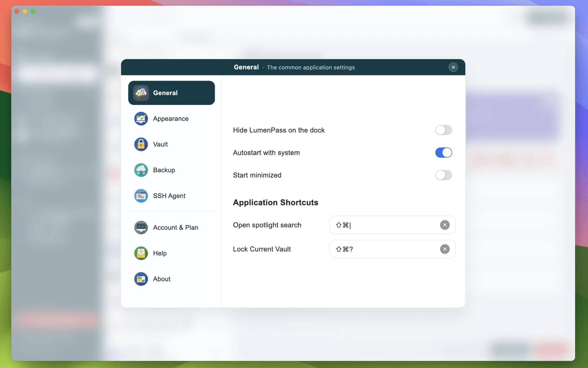Screen dimensions: 588x368
Task: Go to the Backup settings section
Action: [x=171, y=170]
